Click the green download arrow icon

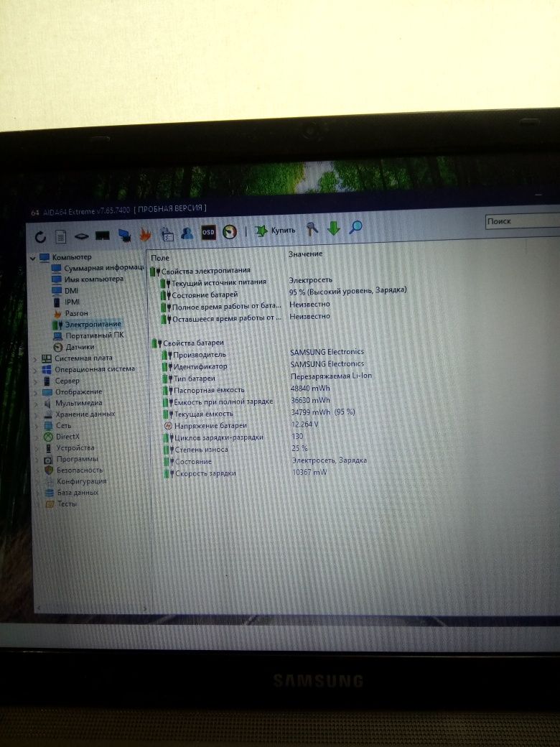click(x=334, y=228)
